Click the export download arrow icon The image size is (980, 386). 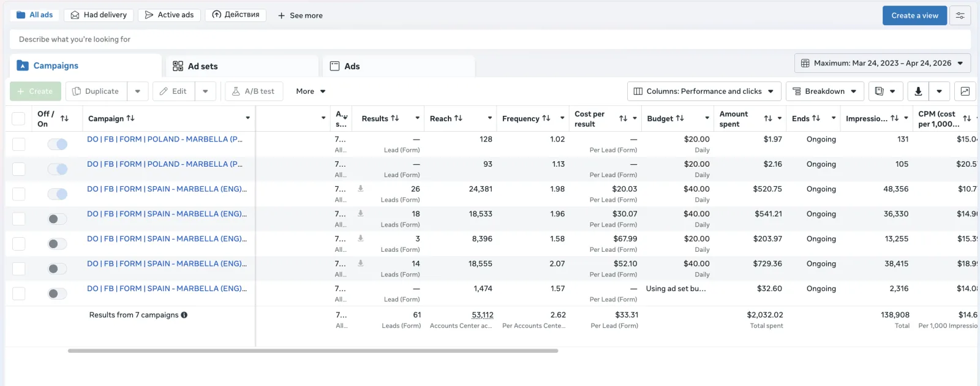[918, 91]
